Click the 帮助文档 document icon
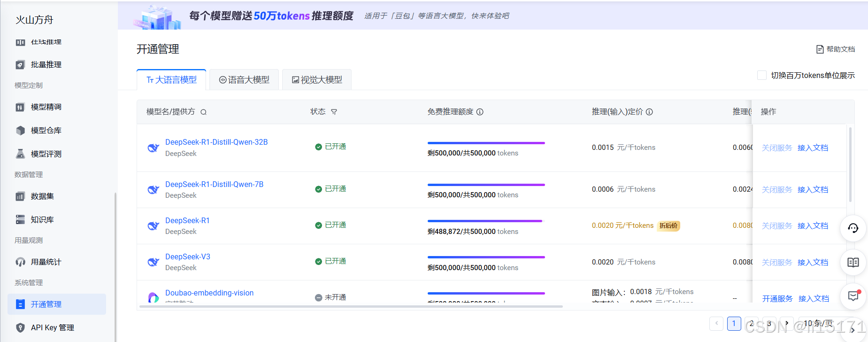 [x=820, y=49]
